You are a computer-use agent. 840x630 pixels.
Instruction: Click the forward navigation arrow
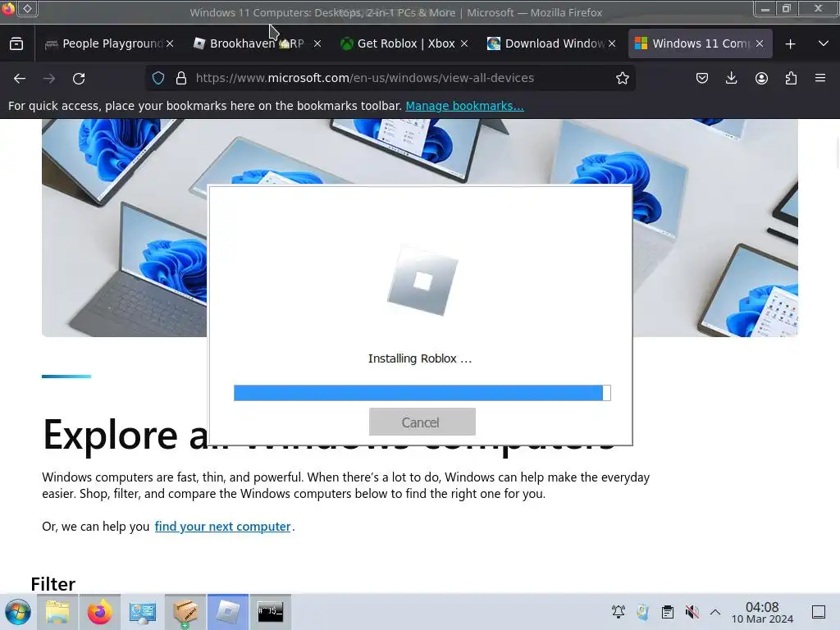point(49,78)
